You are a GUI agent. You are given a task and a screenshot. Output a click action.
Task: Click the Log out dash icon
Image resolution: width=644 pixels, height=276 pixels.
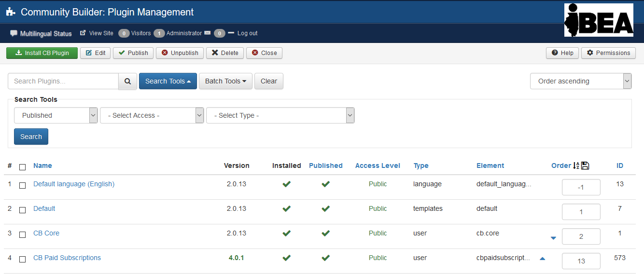231,33
